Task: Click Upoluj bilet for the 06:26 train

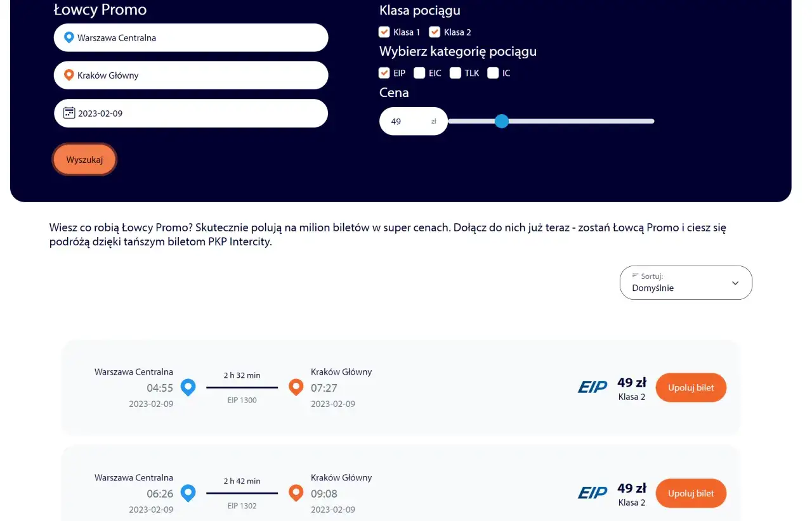Action: (691, 494)
